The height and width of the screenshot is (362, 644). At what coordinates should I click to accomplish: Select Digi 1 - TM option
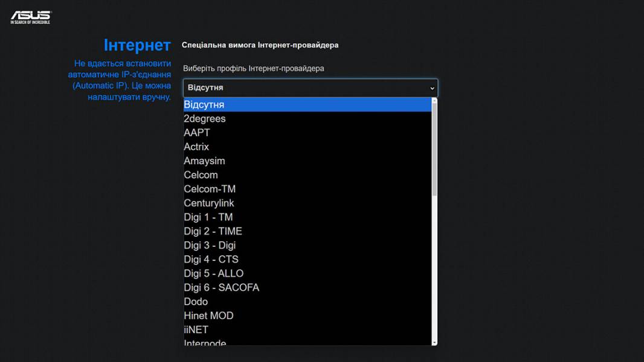tap(308, 217)
